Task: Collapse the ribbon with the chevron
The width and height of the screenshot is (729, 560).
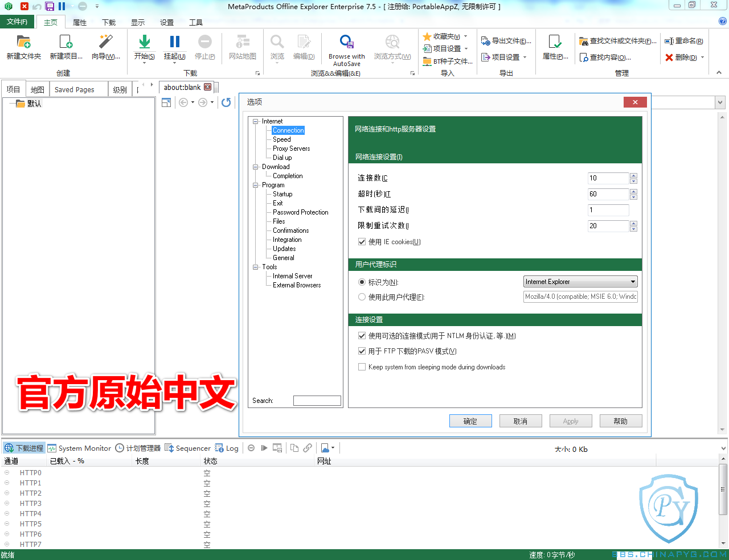Action: [719, 73]
